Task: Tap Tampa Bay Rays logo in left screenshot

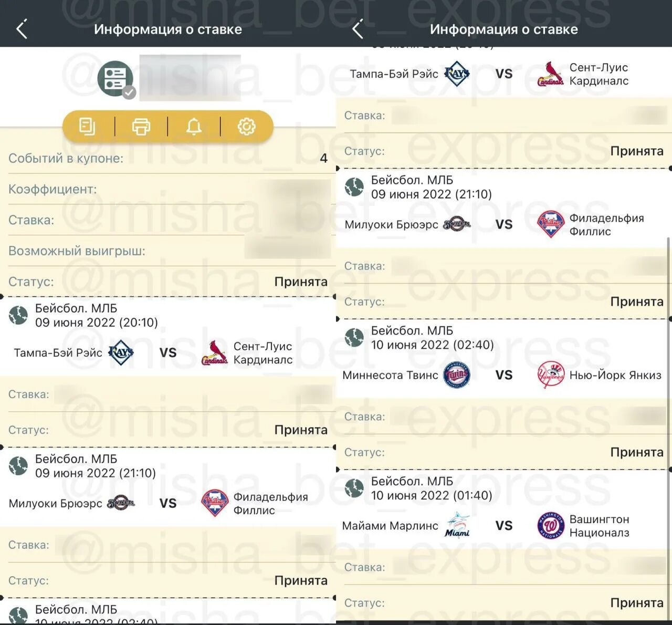Action: [x=121, y=352]
